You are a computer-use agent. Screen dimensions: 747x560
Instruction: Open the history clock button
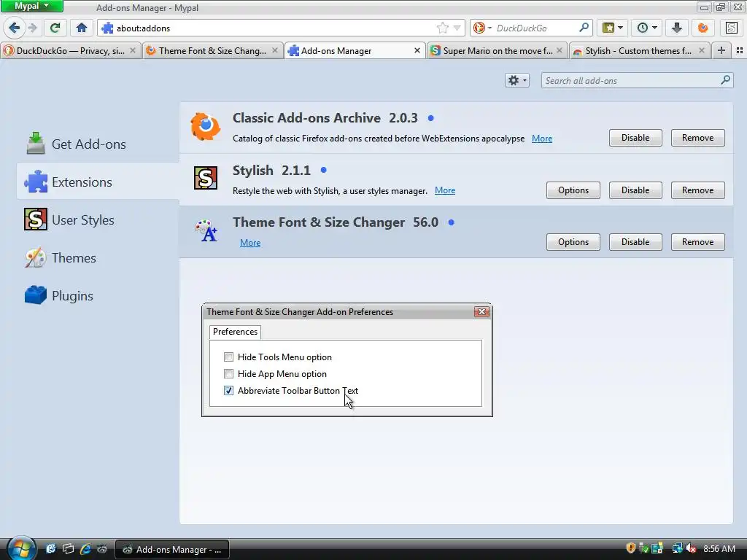643,28
